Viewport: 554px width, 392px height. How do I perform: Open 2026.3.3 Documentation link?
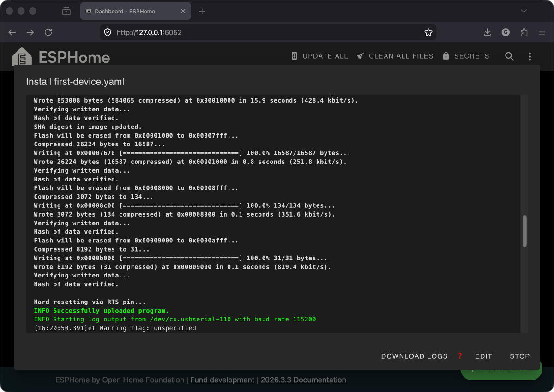[x=303, y=380]
